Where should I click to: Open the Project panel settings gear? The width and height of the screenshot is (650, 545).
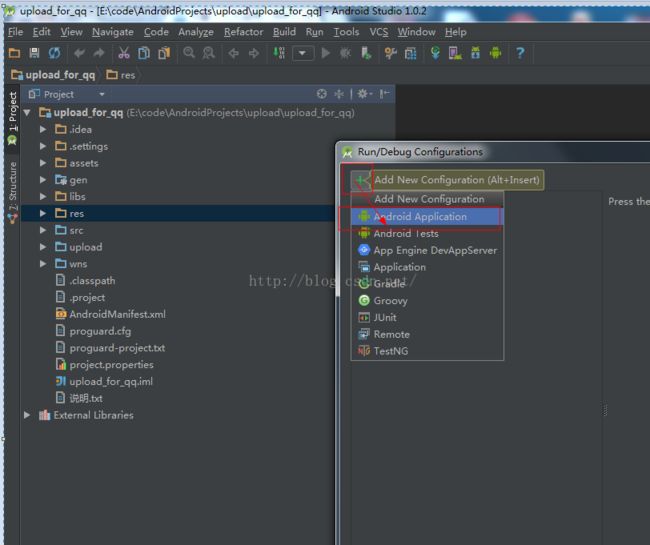pyautogui.click(x=364, y=94)
